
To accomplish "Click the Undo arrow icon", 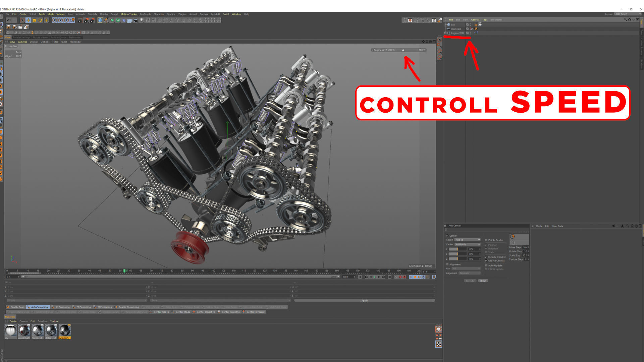I will tap(9, 20).
